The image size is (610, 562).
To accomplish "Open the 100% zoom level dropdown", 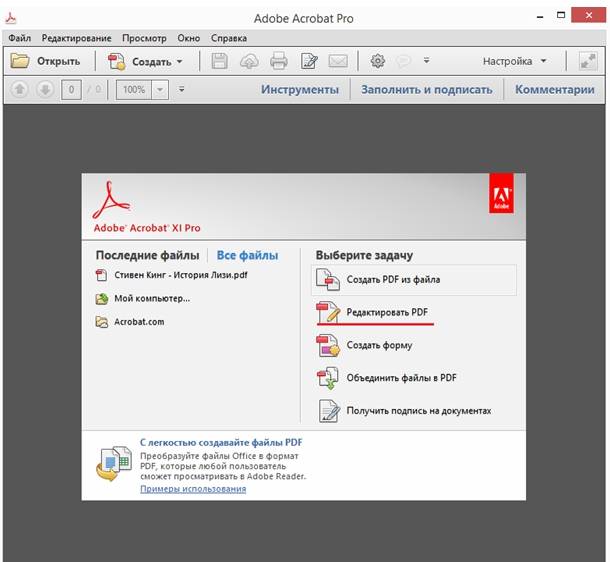I will pyautogui.click(x=159, y=90).
